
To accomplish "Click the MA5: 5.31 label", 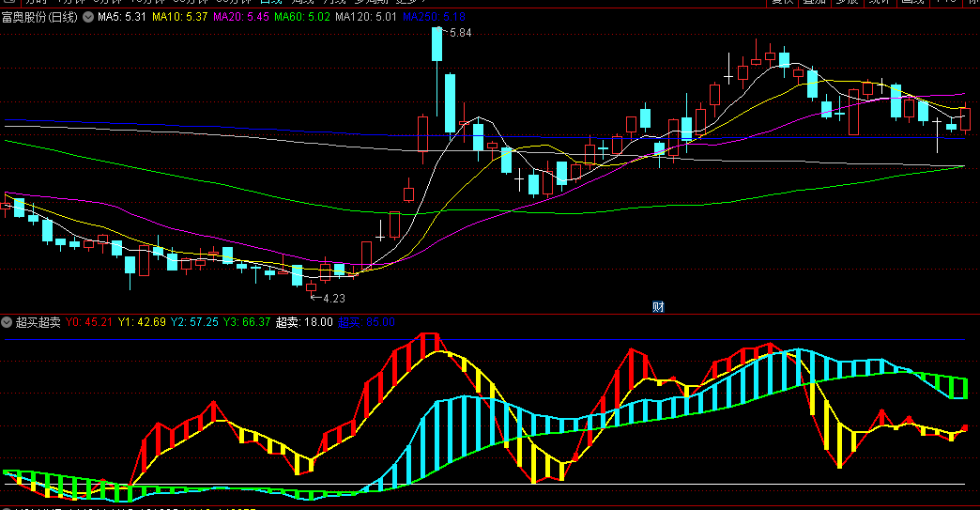I will (x=122, y=17).
